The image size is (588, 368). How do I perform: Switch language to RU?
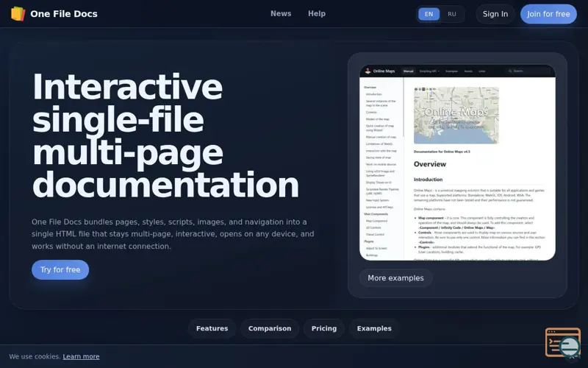click(x=451, y=14)
